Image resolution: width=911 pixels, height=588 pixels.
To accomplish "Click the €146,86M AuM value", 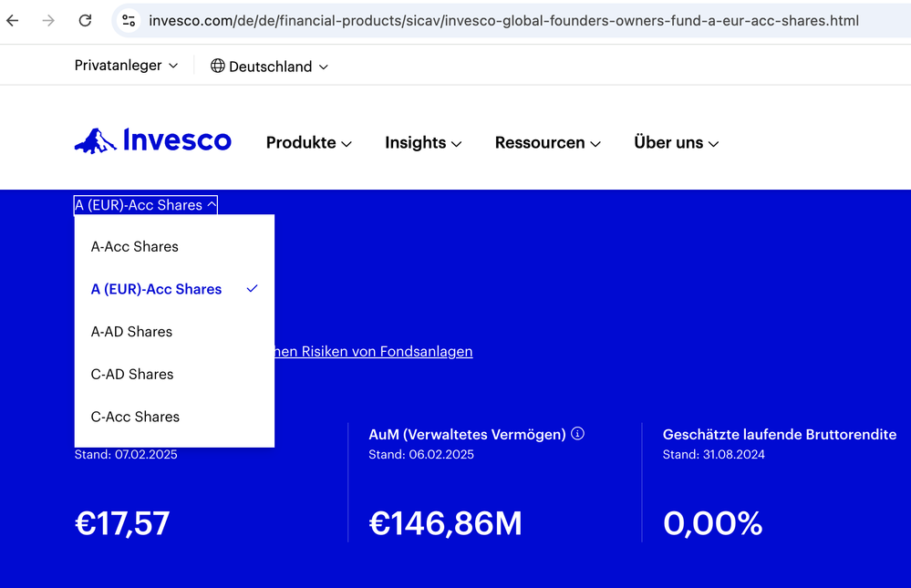I will (x=445, y=523).
